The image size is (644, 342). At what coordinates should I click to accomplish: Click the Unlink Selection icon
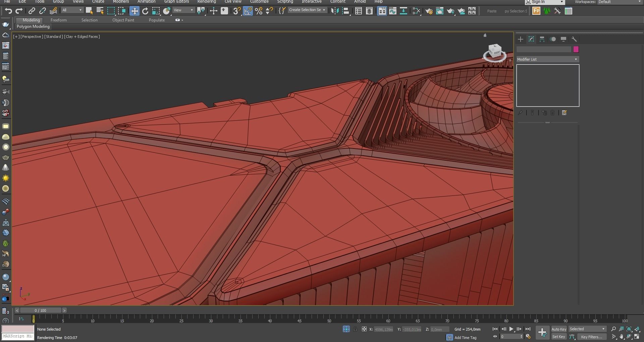[x=43, y=11]
